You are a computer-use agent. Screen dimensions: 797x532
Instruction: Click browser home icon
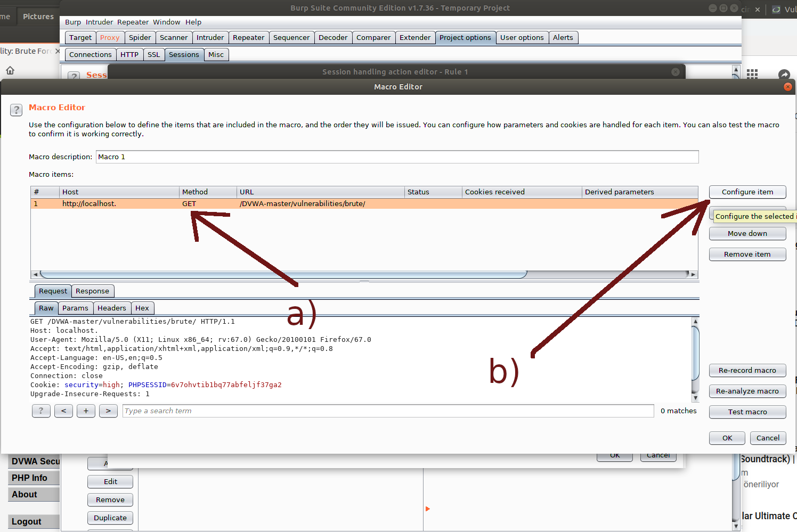point(10,70)
